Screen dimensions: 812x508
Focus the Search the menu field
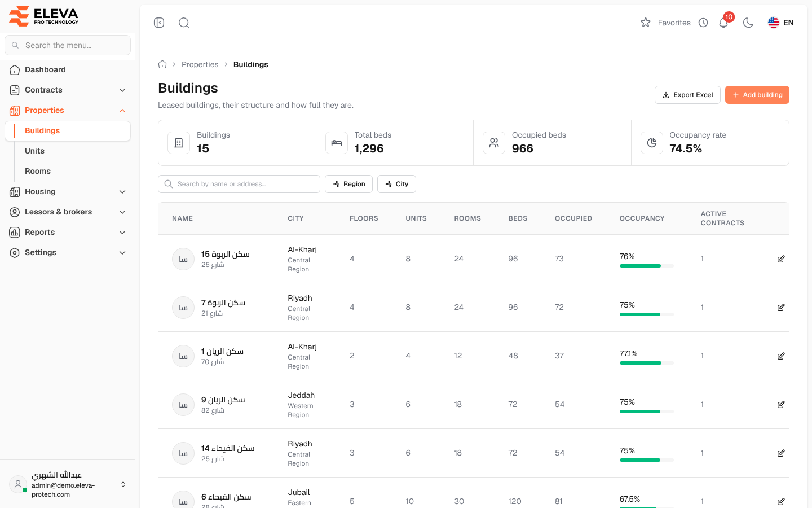click(68, 45)
